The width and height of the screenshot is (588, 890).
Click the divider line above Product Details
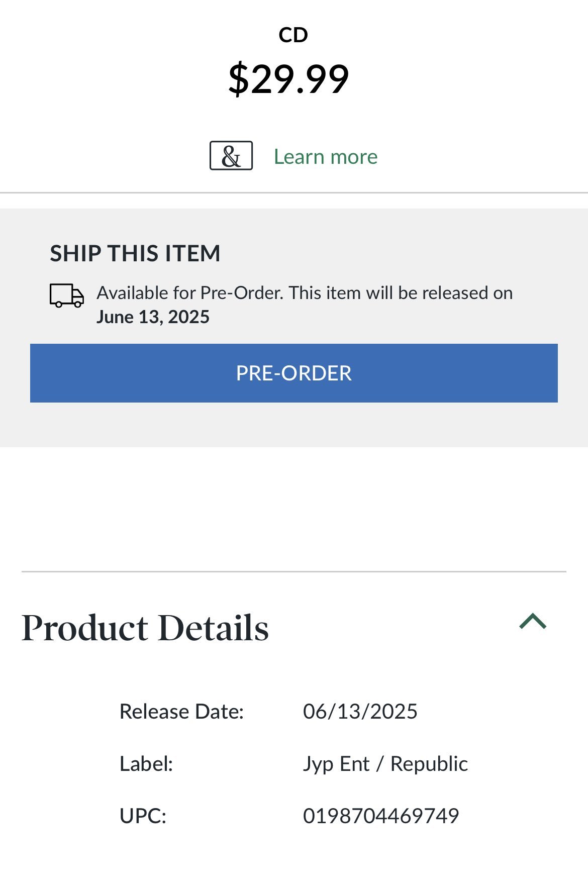point(294,571)
